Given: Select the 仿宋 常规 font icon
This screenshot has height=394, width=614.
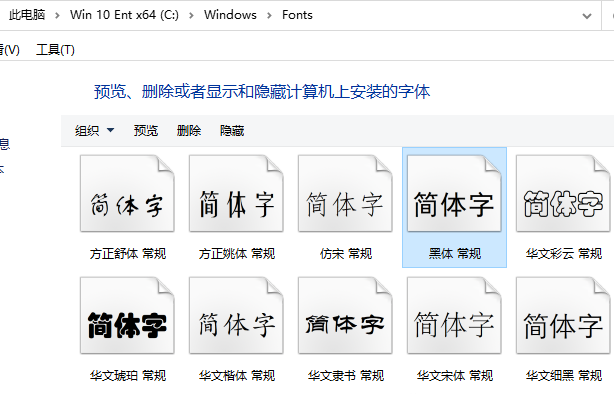Looking at the screenshot, I should click(x=345, y=193).
